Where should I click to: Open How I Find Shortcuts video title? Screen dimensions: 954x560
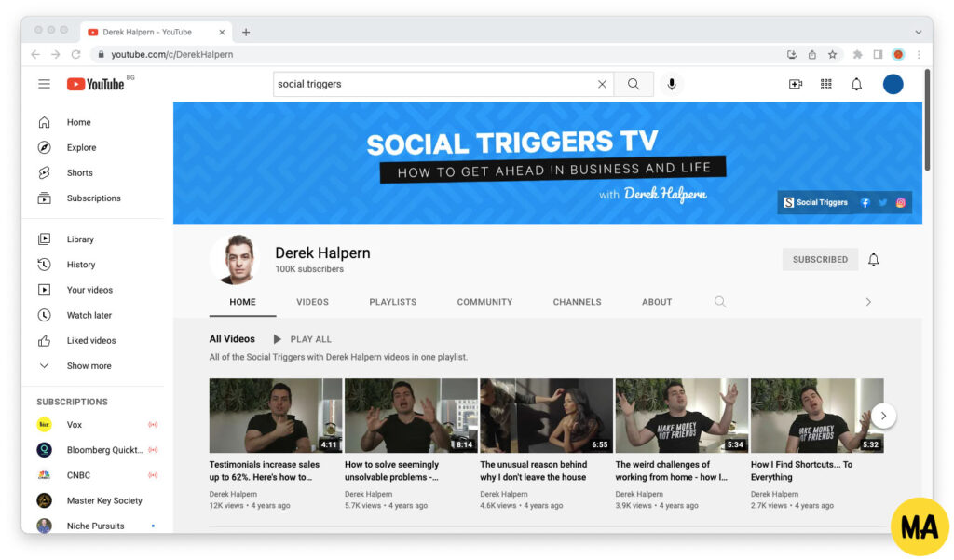801,471
